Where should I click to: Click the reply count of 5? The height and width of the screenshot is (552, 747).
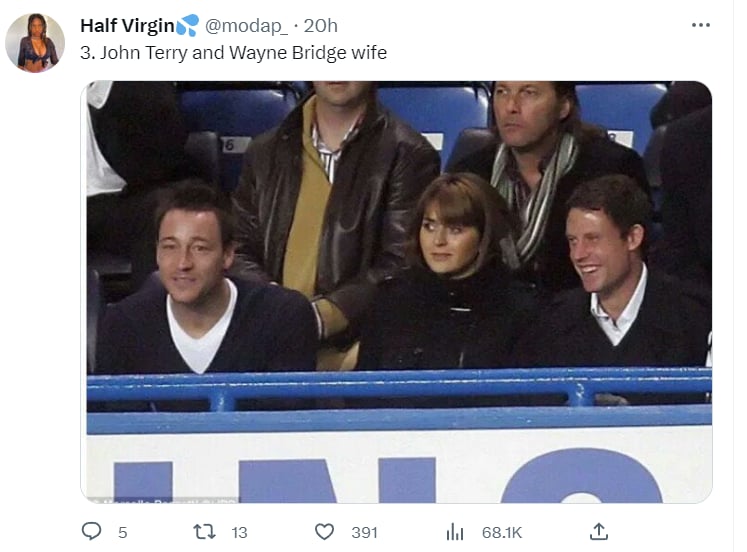(122, 532)
